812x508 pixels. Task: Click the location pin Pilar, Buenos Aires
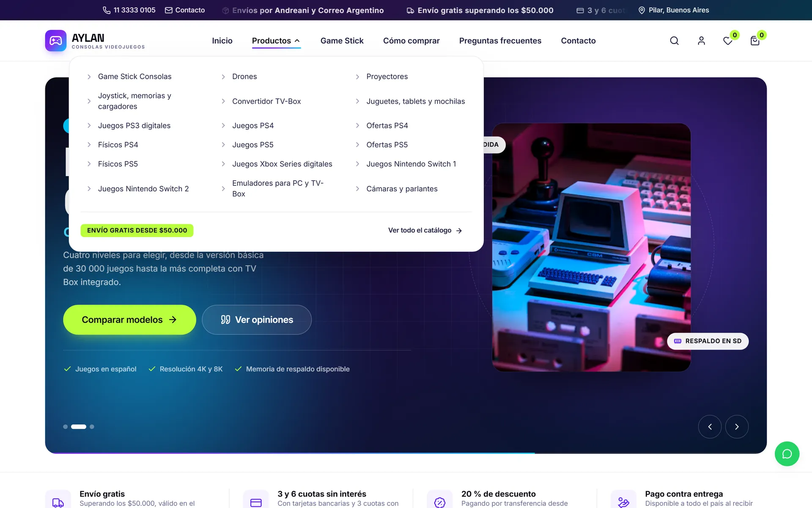pyautogui.click(x=674, y=10)
